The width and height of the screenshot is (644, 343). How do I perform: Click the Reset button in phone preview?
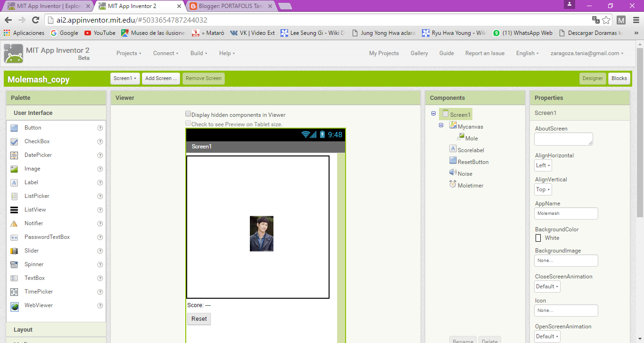(199, 319)
